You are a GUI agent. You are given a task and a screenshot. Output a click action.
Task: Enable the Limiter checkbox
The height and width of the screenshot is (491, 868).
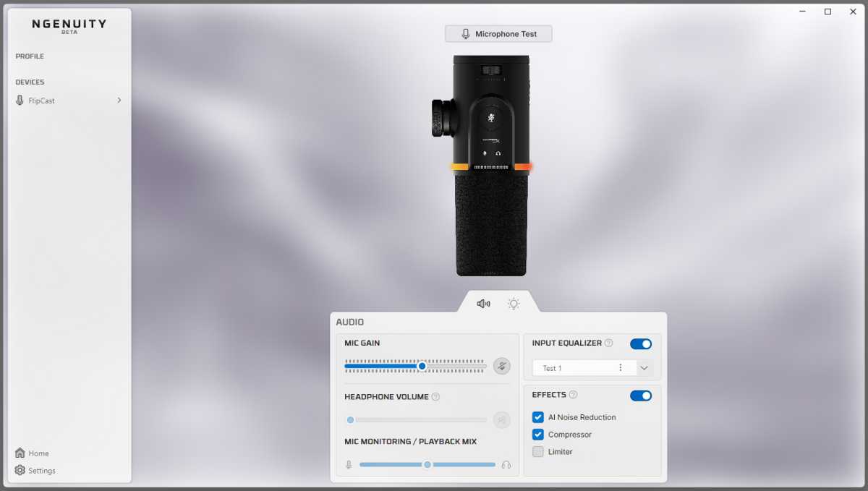click(538, 452)
